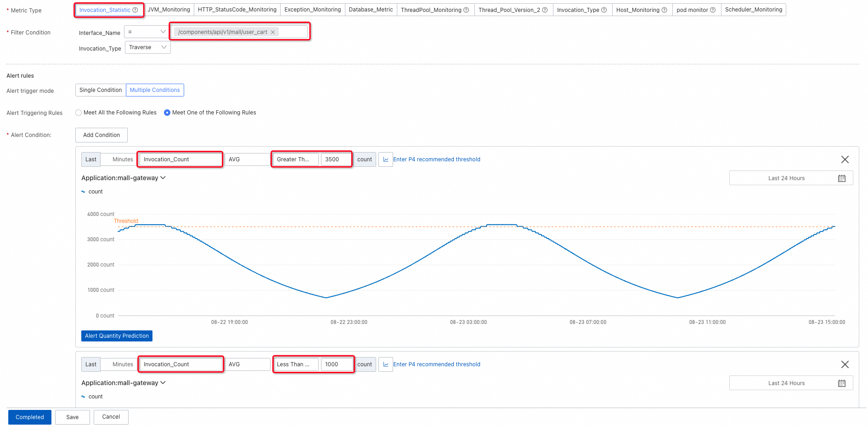Select the Database_Metric metric type tab

[371, 10]
